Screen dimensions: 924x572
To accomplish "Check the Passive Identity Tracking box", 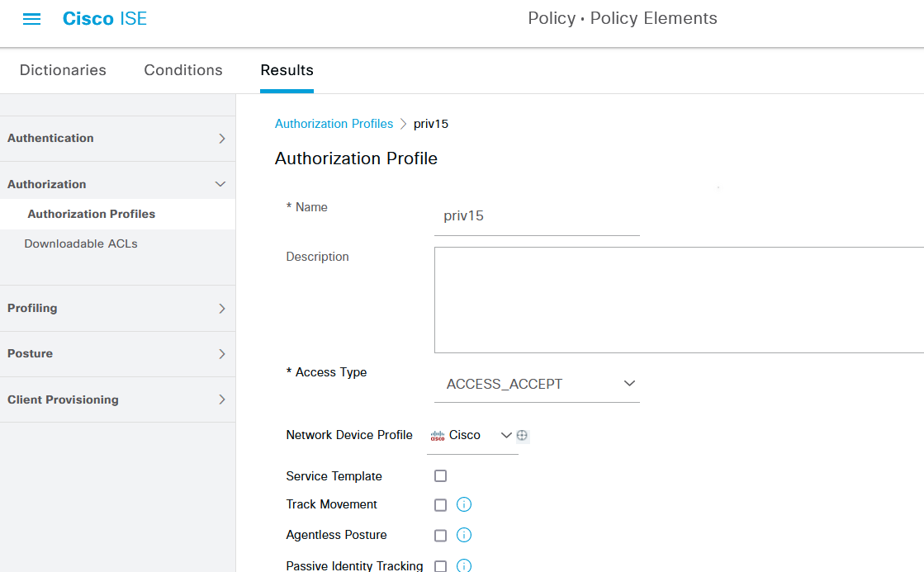I will (440, 566).
